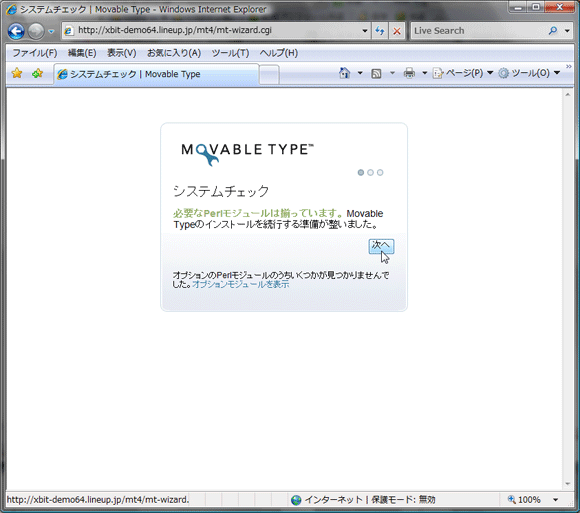580x513 pixels.
Task: Maximize the Internet Explorer window
Action: 536,7
